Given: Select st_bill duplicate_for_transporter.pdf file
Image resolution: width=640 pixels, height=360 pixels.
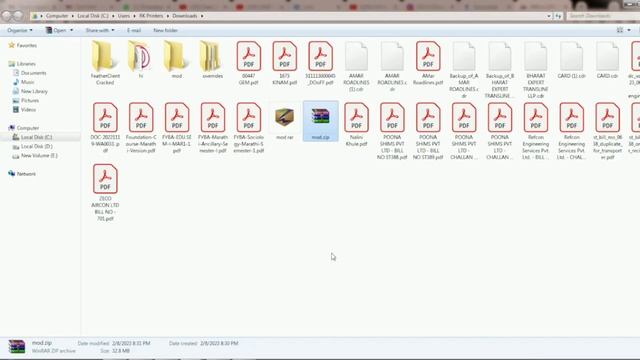Looking at the screenshot, I should [x=607, y=131].
